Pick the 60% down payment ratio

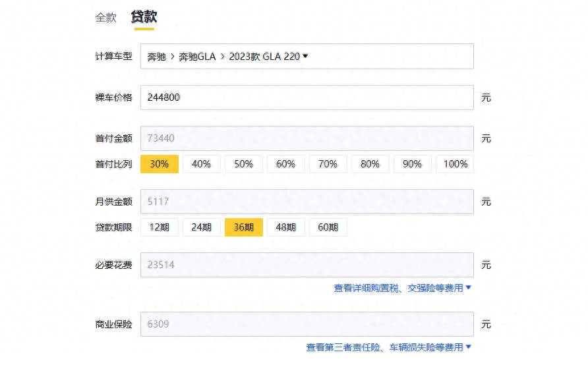(x=285, y=164)
